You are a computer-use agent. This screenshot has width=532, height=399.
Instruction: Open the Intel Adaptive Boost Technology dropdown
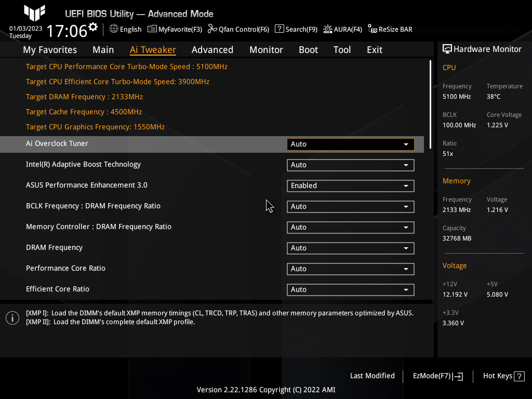[x=350, y=165]
